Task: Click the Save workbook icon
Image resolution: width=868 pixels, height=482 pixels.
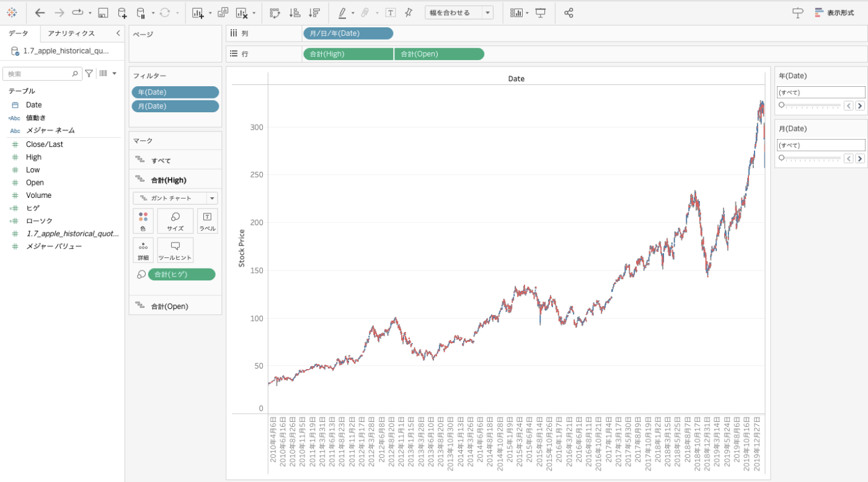Action: pos(102,12)
